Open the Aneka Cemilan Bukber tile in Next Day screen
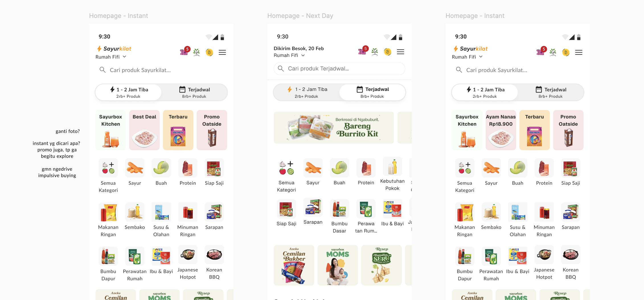This screenshot has width=644, height=300. pyautogui.click(x=294, y=265)
